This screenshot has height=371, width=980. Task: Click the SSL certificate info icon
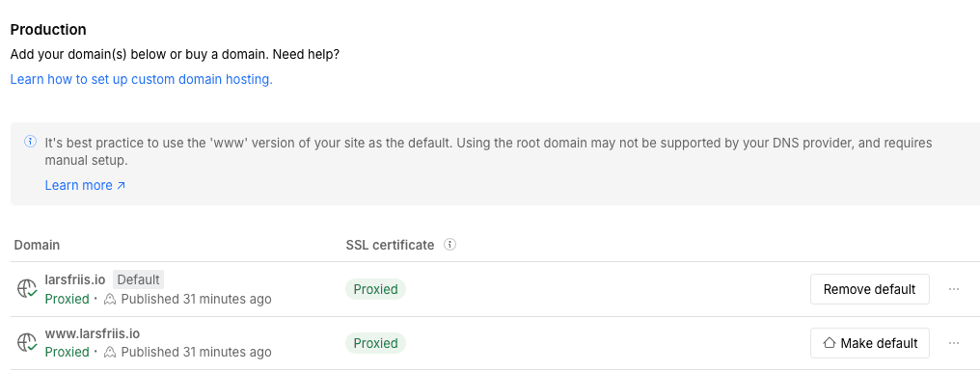pyautogui.click(x=449, y=245)
